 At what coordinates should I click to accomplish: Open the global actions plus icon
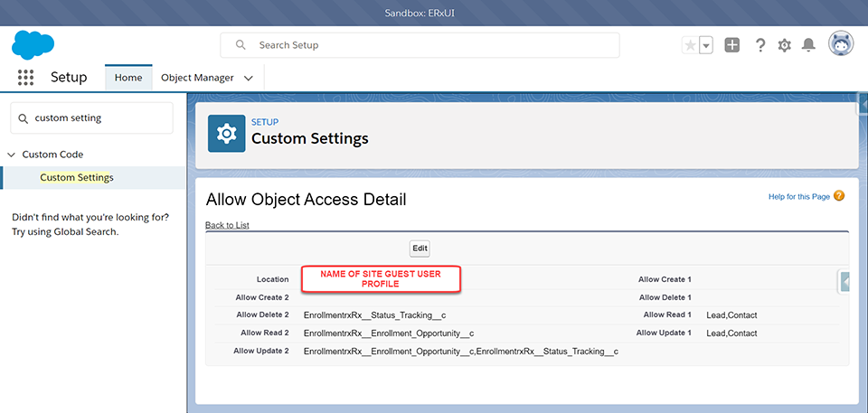(732, 45)
